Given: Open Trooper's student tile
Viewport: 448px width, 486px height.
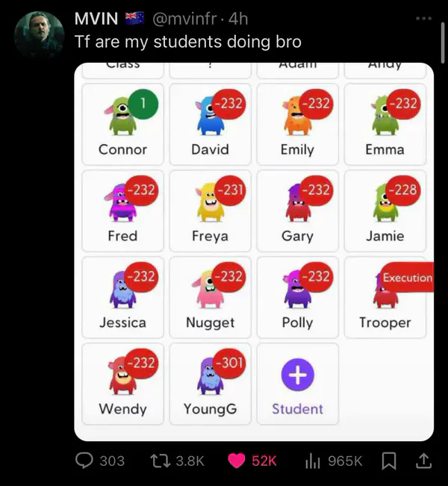Looking at the screenshot, I should pyautogui.click(x=385, y=297).
